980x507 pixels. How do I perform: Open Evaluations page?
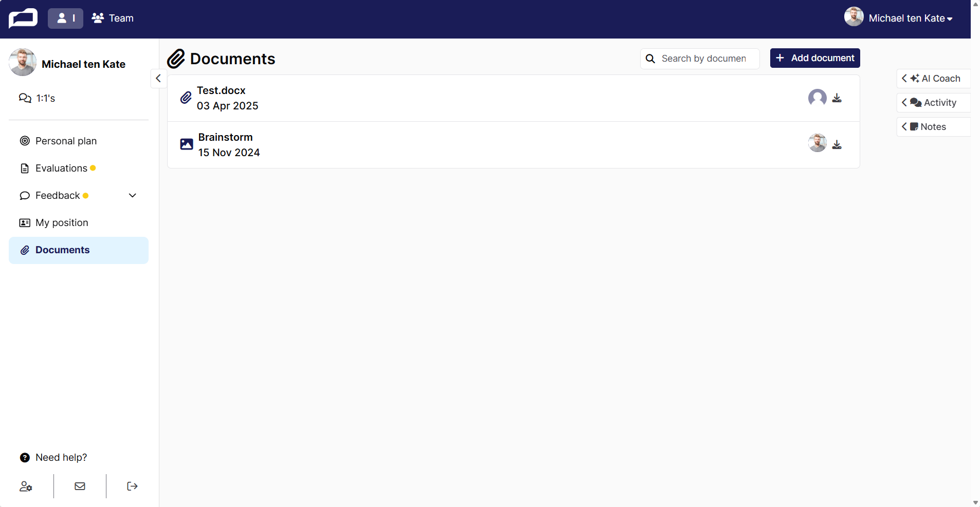click(79, 168)
